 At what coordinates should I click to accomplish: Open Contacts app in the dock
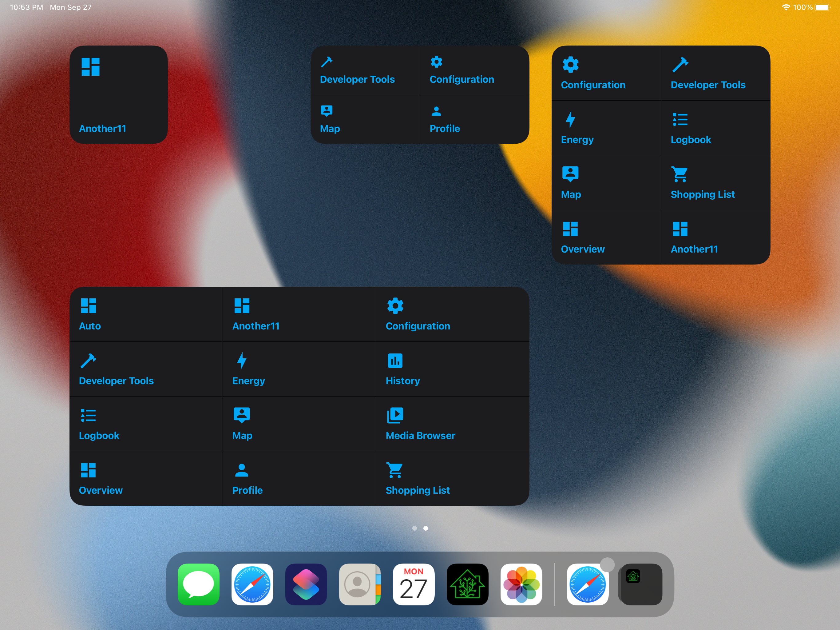tap(360, 584)
